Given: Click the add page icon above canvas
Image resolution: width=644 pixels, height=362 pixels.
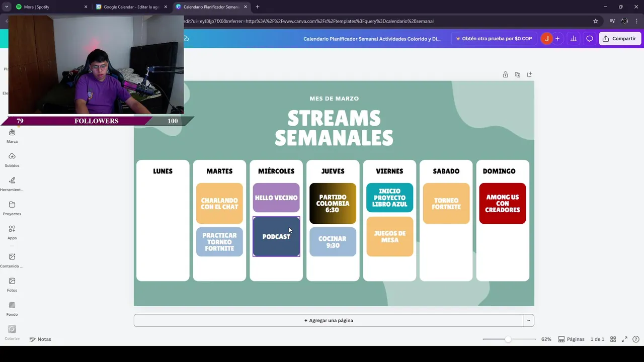Looking at the screenshot, I should [529, 74].
